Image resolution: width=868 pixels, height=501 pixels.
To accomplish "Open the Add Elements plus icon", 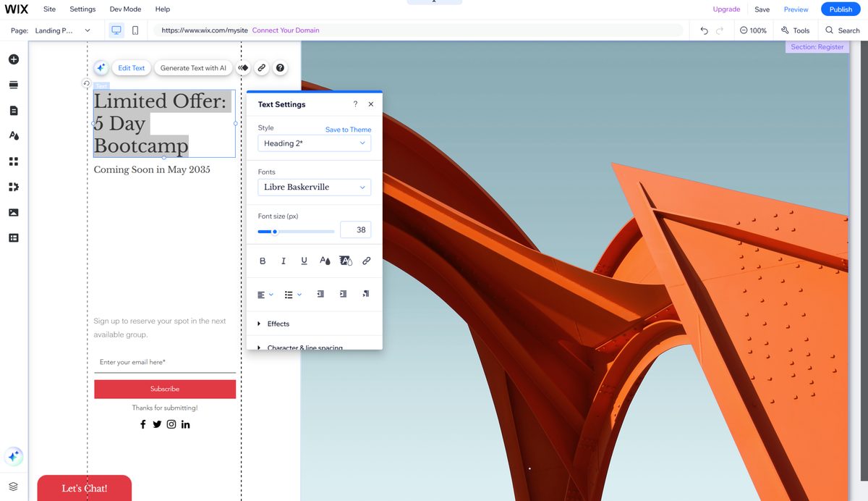I will (x=13, y=59).
